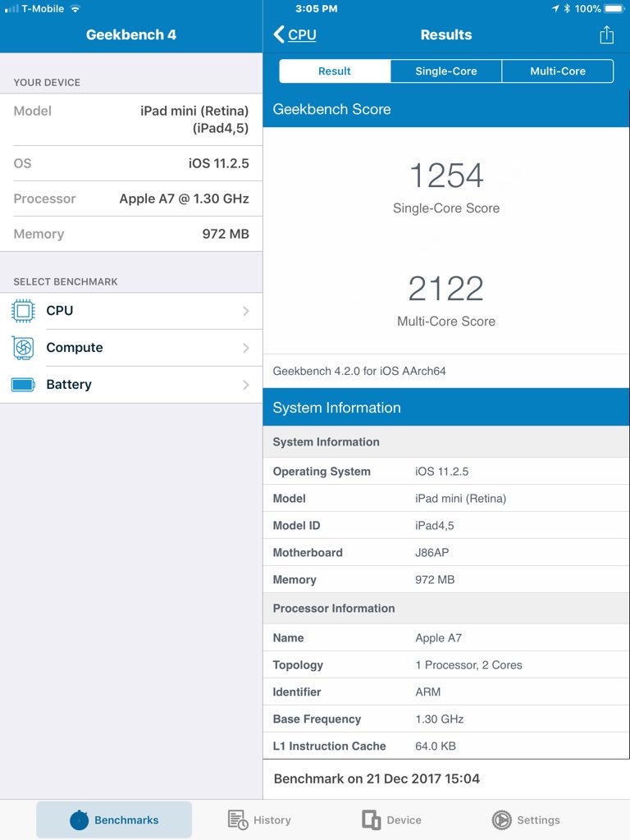Viewport: 630px width, 840px height.
Task: Click the blue 'System Information' banner
Action: pyautogui.click(x=446, y=407)
